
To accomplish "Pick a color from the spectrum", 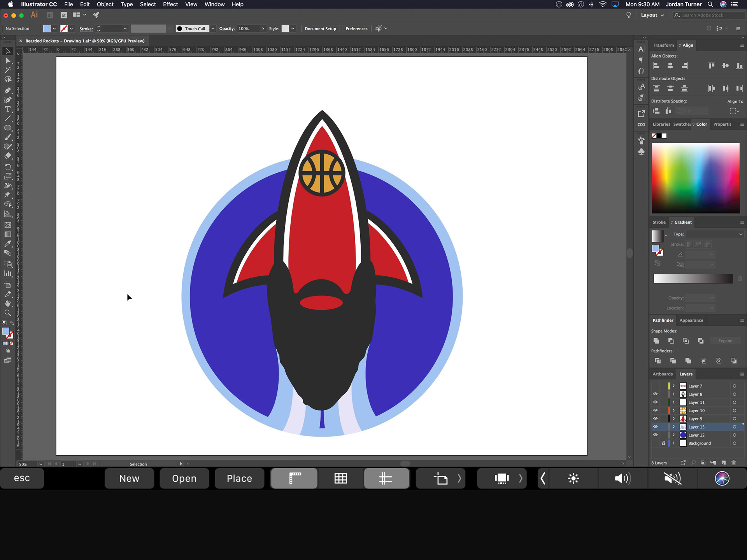I will tap(695, 178).
